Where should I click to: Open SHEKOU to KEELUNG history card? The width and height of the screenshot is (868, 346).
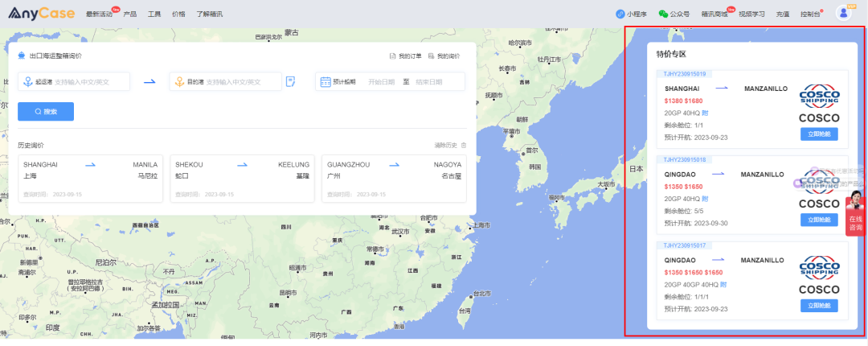[243, 179]
